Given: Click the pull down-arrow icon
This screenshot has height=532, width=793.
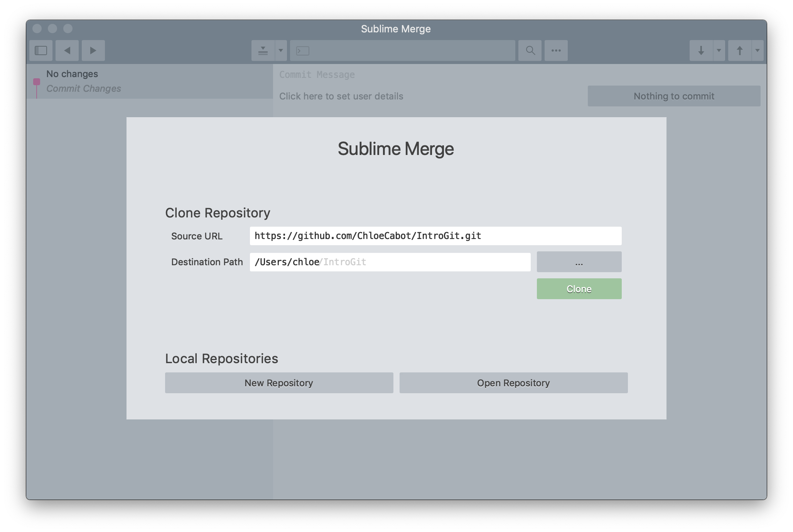Looking at the screenshot, I should click(701, 51).
